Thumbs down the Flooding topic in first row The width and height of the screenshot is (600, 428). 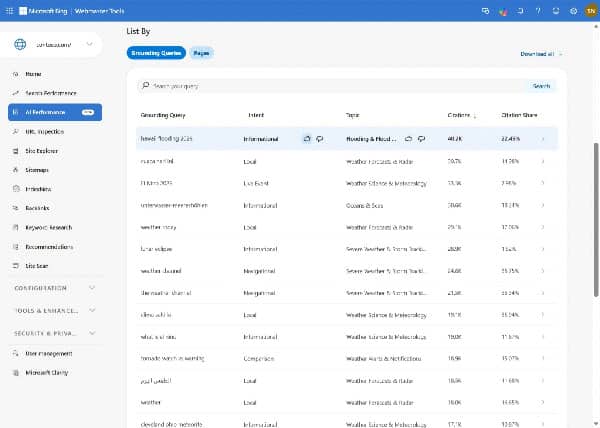(421, 139)
